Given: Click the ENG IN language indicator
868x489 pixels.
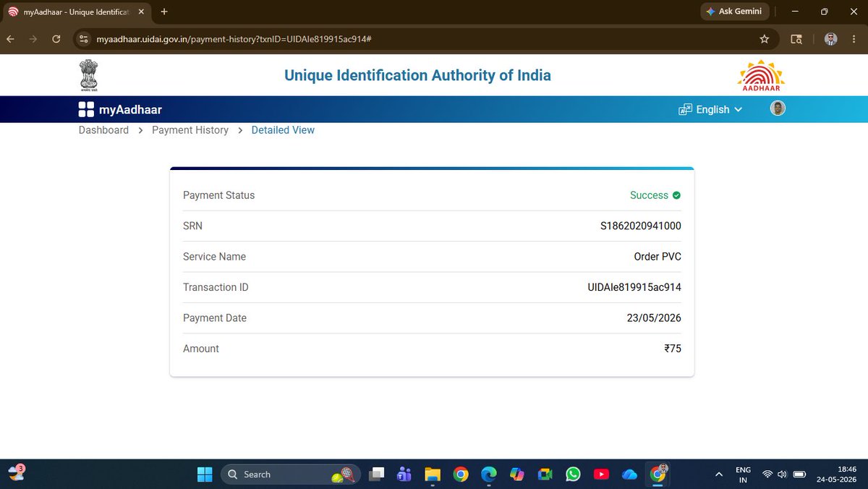Looking at the screenshot, I should [x=743, y=475].
